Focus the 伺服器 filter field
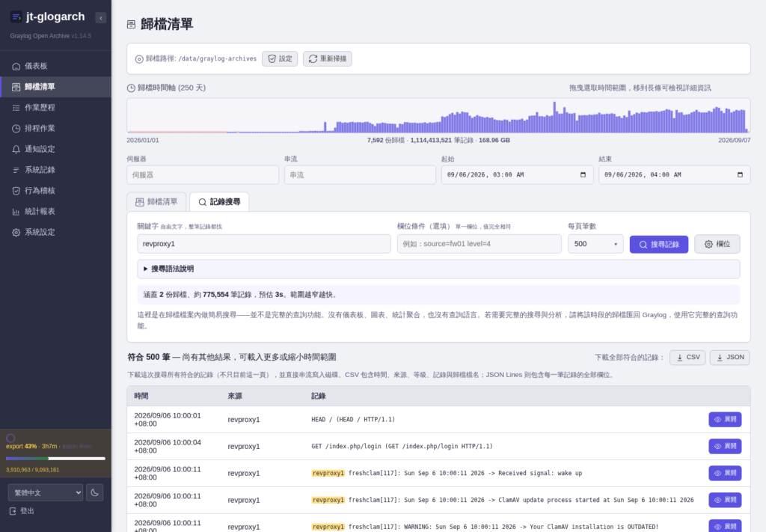The width and height of the screenshot is (766, 532). [x=203, y=175]
